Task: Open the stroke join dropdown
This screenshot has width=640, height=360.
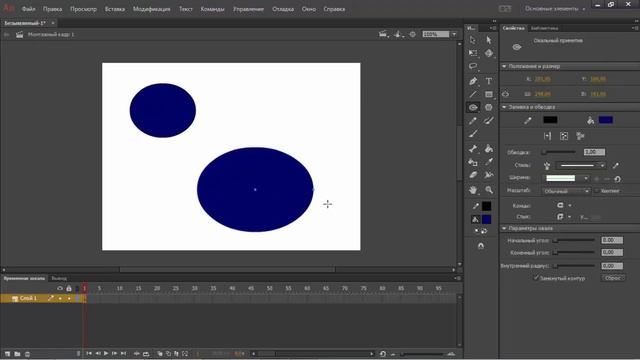Action: pyautogui.click(x=564, y=216)
